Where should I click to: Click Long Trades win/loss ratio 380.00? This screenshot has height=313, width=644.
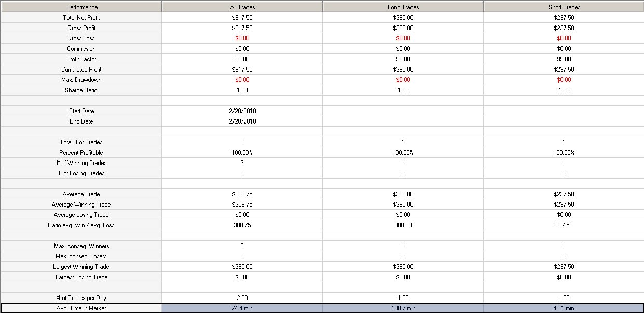pyautogui.click(x=403, y=225)
